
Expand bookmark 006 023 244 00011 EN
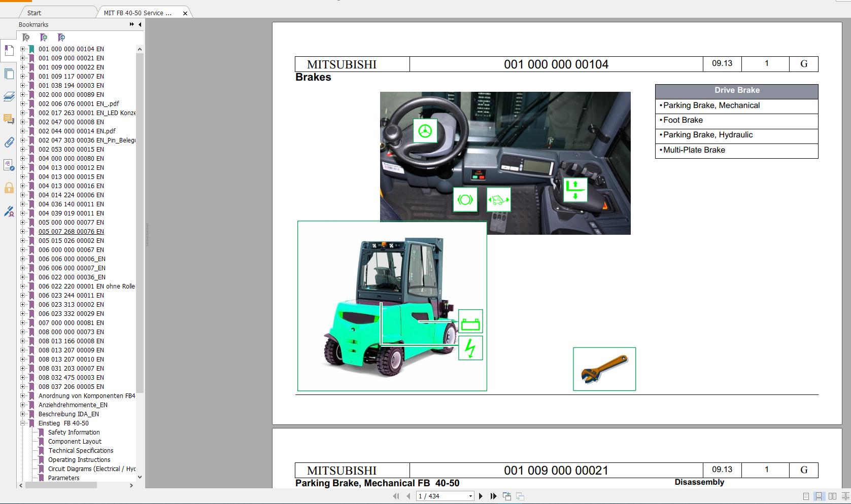coord(22,296)
